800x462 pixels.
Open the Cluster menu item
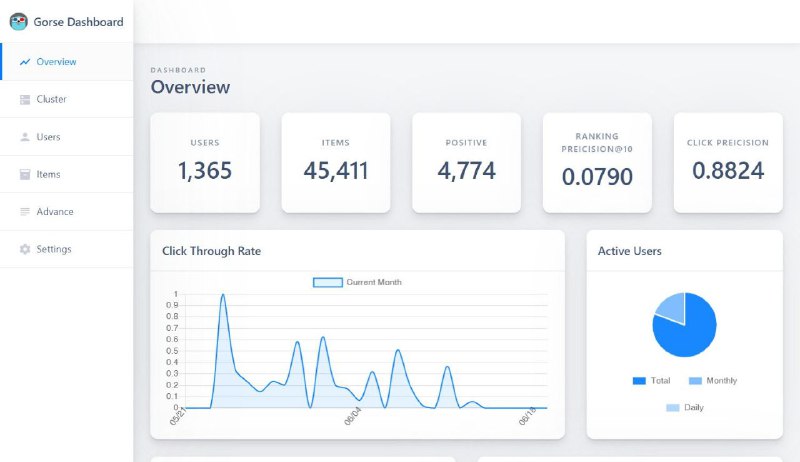tap(66, 99)
